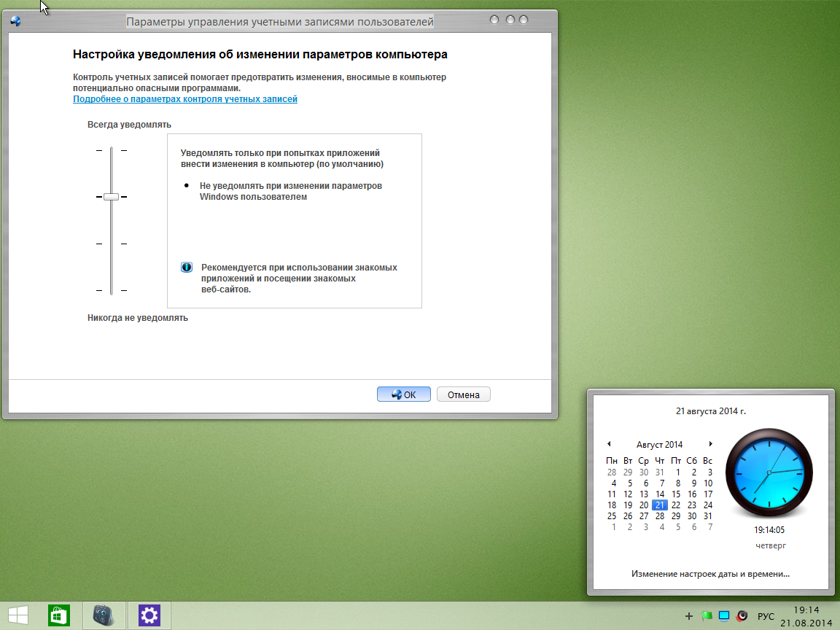
Task: Open the Windows Start button
Action: pos(18,616)
